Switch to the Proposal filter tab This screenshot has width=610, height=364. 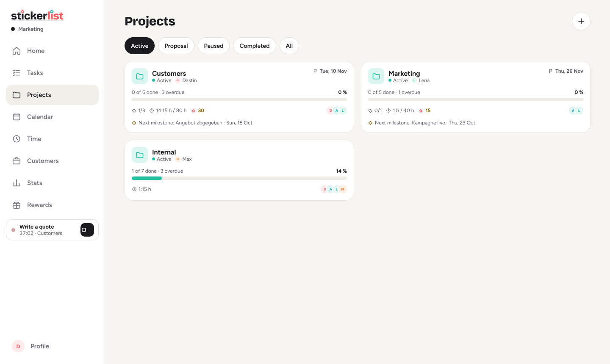point(176,46)
